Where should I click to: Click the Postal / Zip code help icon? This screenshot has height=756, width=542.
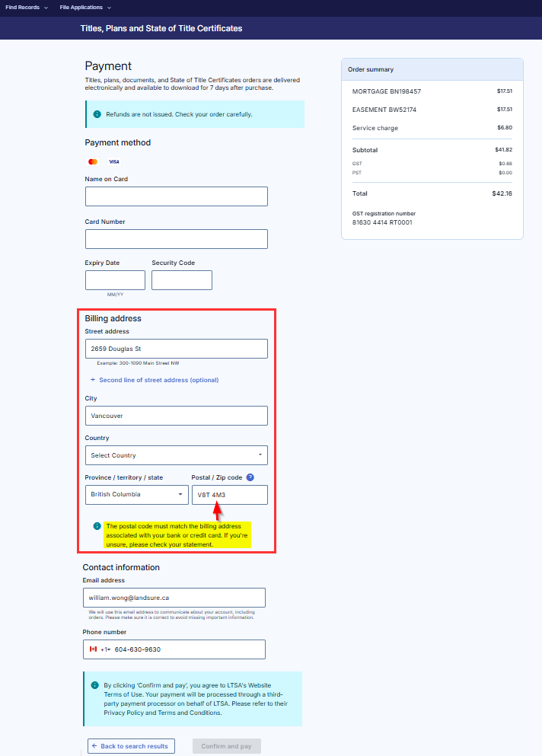(x=250, y=477)
